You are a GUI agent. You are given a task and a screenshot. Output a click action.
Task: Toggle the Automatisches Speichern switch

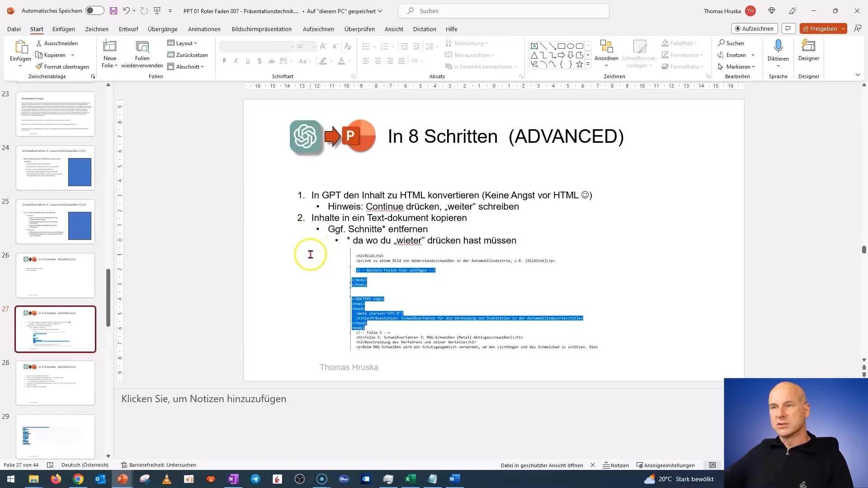click(94, 10)
